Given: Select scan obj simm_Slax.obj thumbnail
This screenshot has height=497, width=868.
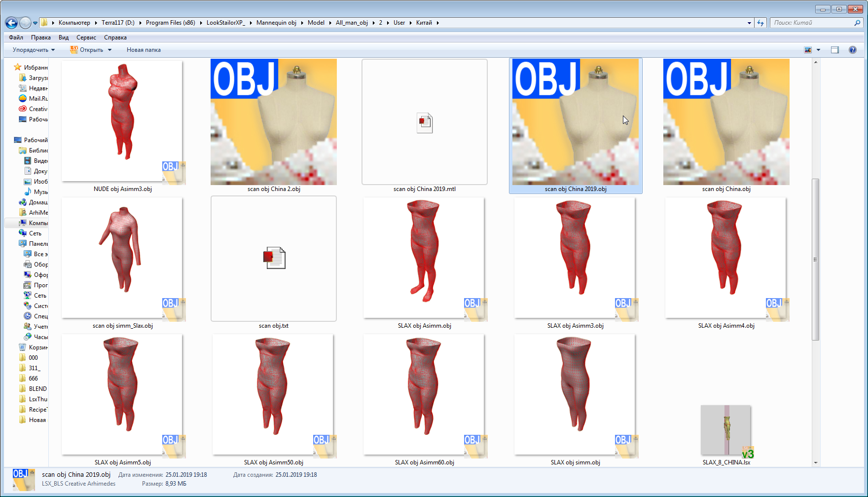Looking at the screenshot, I should pos(123,259).
